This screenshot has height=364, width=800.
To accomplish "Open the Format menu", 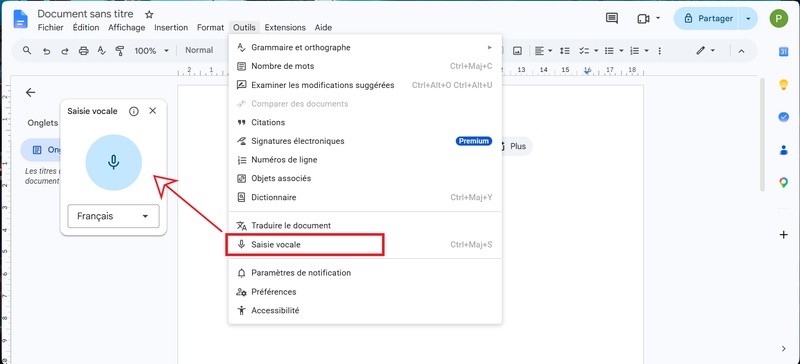I will pyautogui.click(x=211, y=28).
